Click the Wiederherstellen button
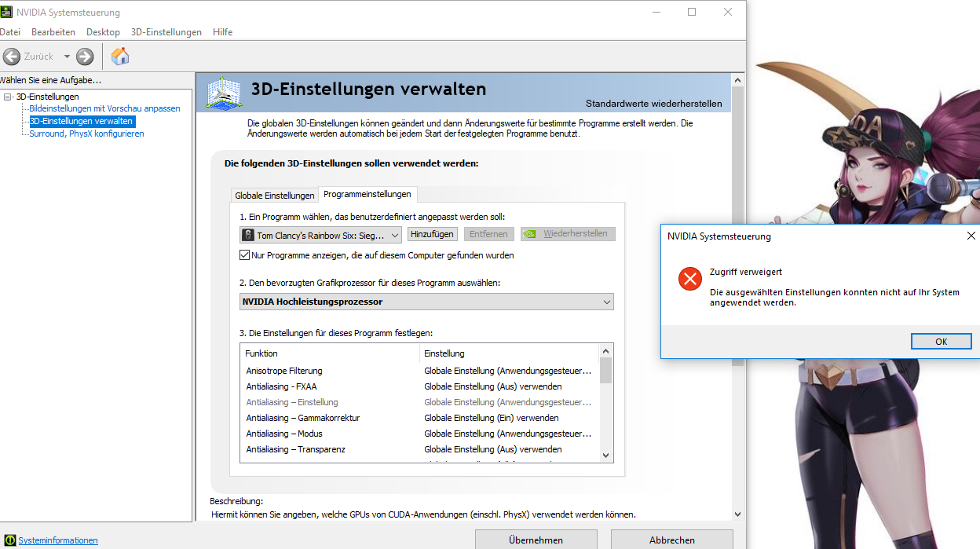The height and width of the screenshot is (549, 980). [x=569, y=234]
